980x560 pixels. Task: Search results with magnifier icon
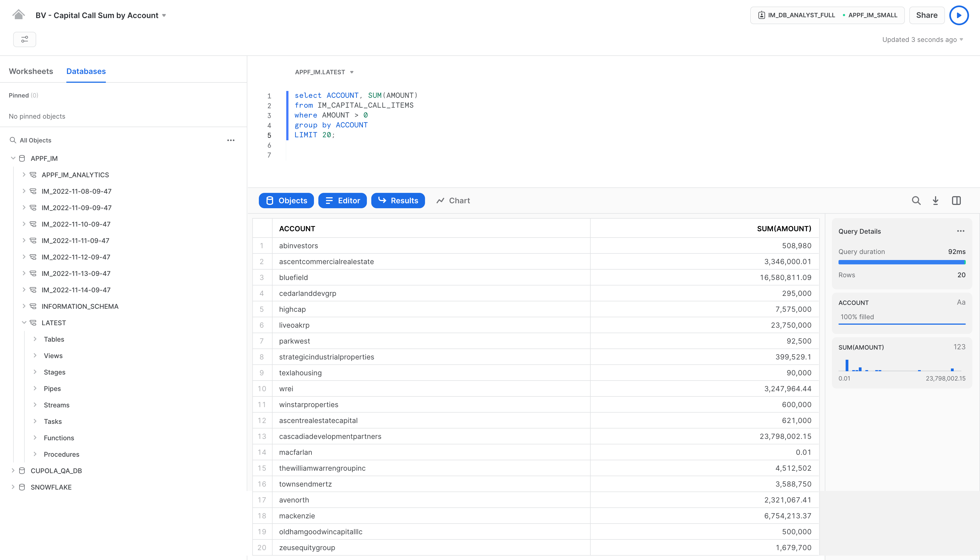click(x=916, y=200)
